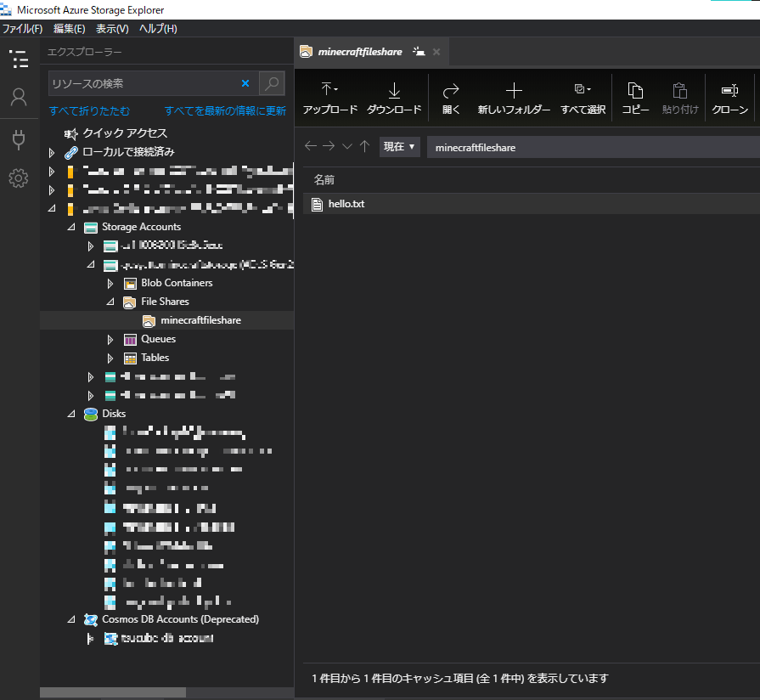The height and width of the screenshot is (700, 760).
Task: Navigate back with the left arrow
Action: pos(311,146)
